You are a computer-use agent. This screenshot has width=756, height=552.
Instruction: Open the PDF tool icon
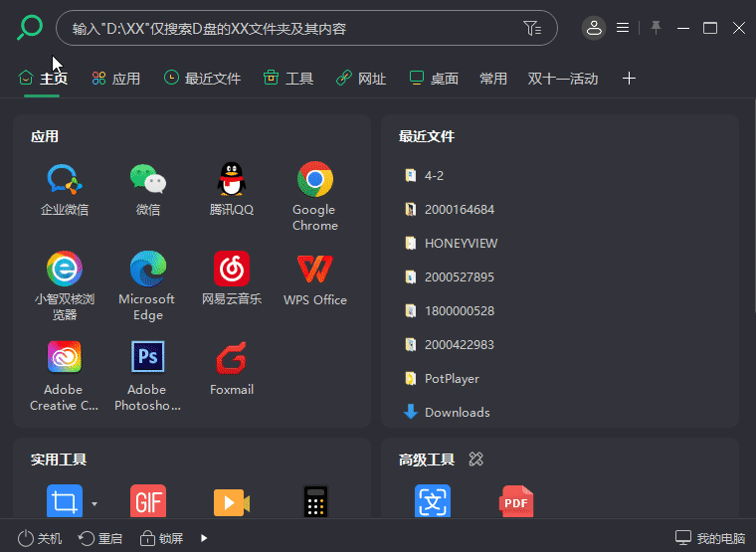[x=516, y=501]
